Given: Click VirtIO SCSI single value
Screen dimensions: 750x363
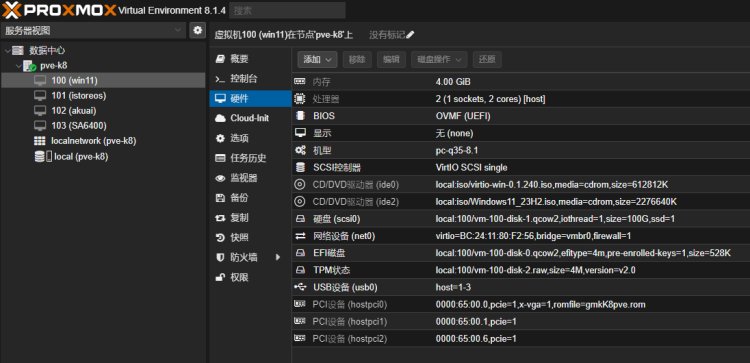Looking at the screenshot, I should point(471,167).
